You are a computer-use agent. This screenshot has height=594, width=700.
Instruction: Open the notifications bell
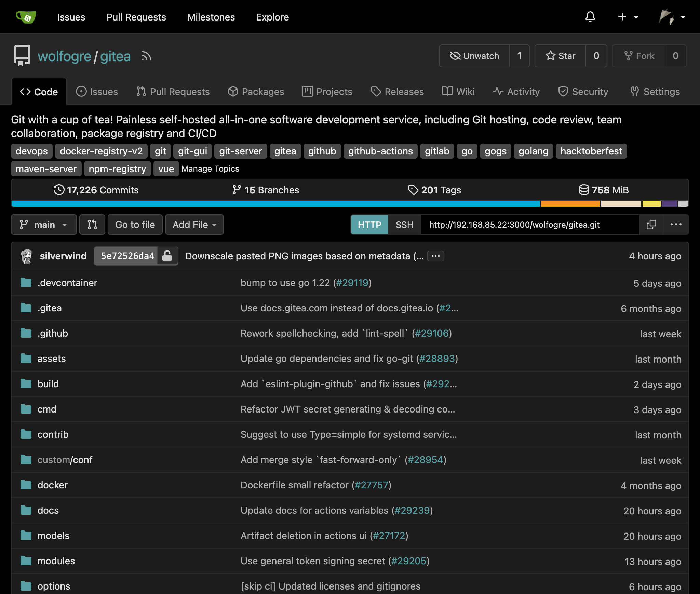pos(590,17)
